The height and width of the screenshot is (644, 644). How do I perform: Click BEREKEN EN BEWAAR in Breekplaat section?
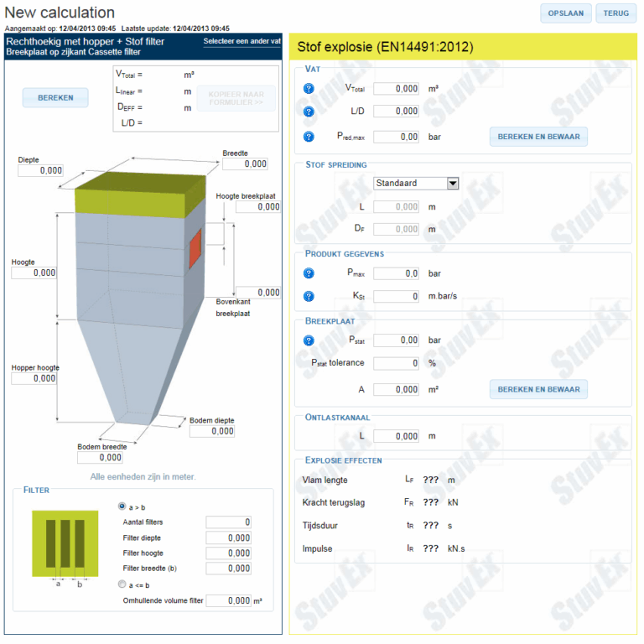click(x=538, y=389)
